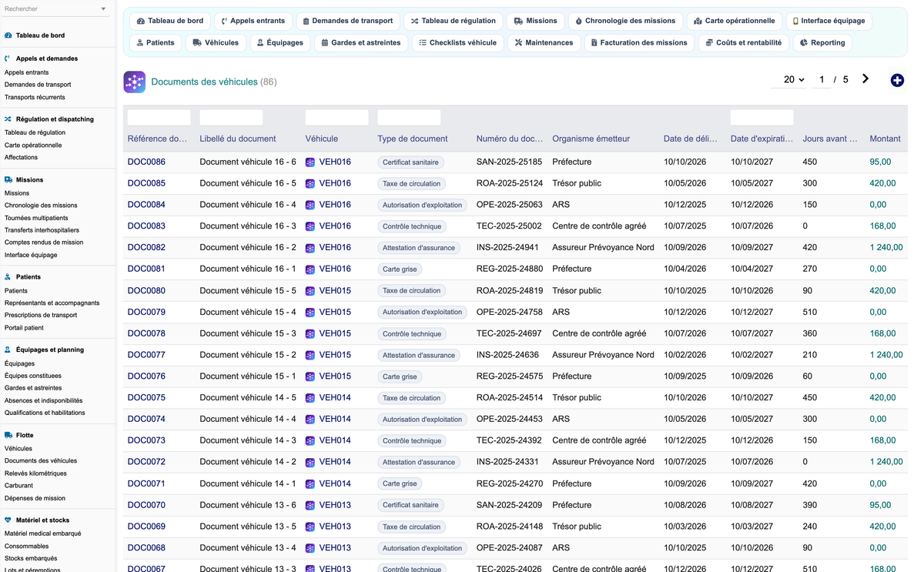Open the Gardes et astreintes top tab
Screen dimensions: 924x572
point(361,42)
